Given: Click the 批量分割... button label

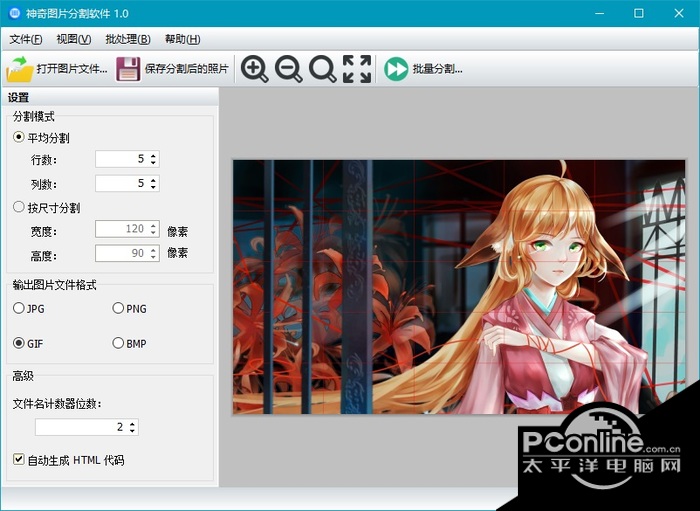Looking at the screenshot, I should (438, 69).
